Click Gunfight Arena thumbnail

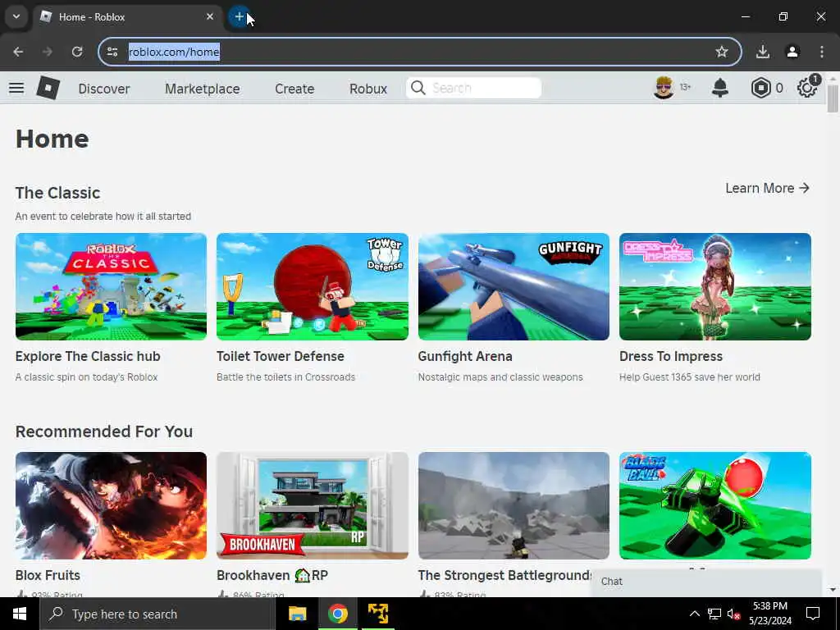point(514,286)
